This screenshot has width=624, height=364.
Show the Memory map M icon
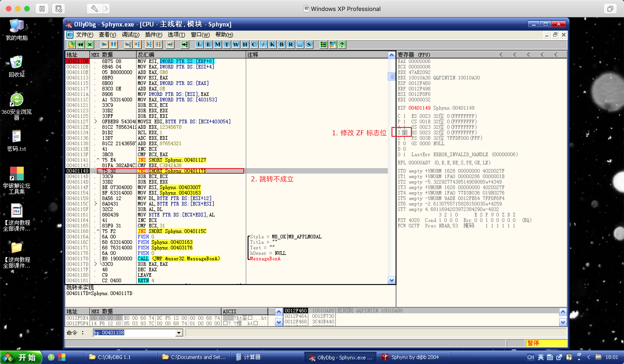217,45
